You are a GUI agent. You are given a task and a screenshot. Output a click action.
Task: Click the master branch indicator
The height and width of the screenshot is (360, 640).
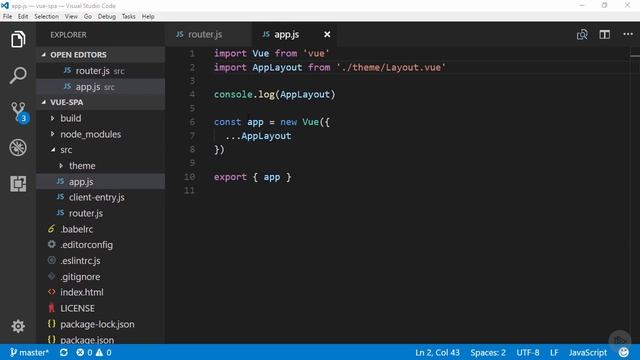click(x=29, y=352)
